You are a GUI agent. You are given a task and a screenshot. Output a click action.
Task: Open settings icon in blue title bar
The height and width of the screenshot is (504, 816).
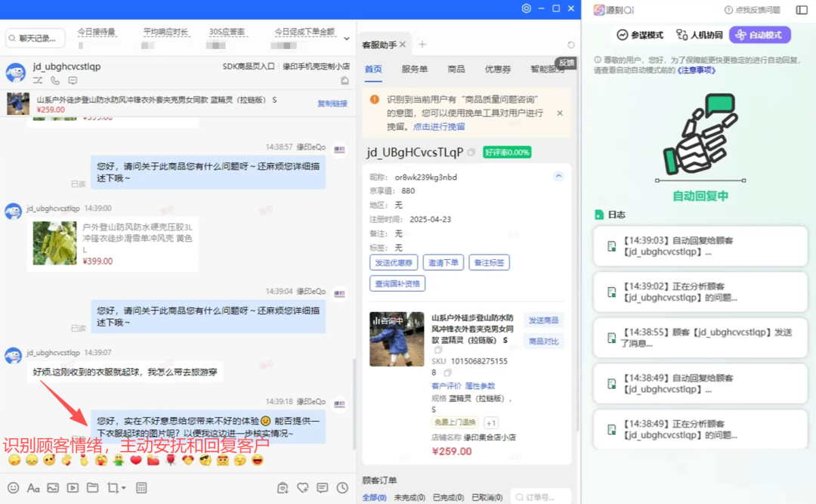[x=527, y=8]
